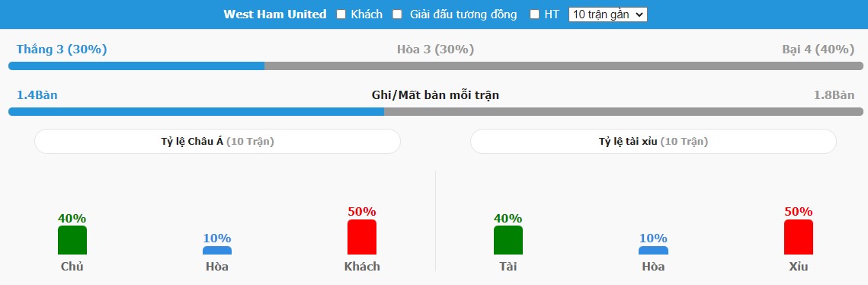Click the red Khách 50% bar
Image resolution: width=868 pixels, height=285 pixels.
362,237
